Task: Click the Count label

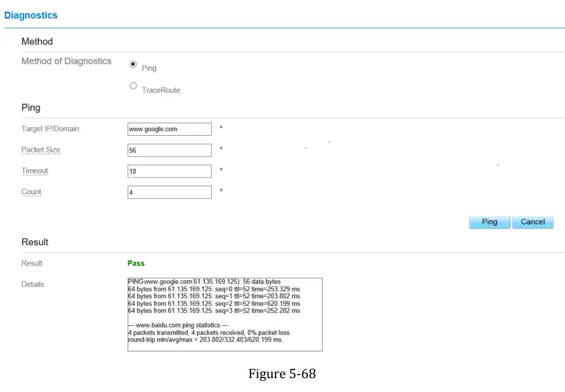Action: tap(31, 192)
